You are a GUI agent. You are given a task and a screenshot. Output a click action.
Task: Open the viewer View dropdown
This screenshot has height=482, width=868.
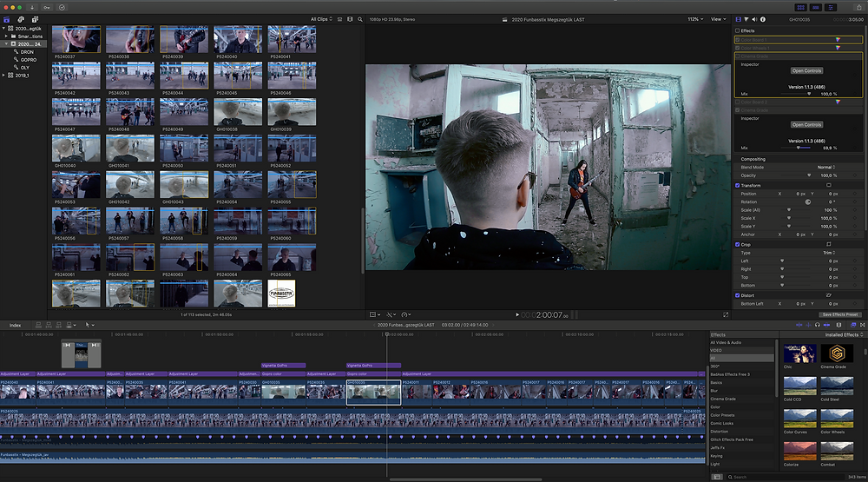(x=718, y=19)
